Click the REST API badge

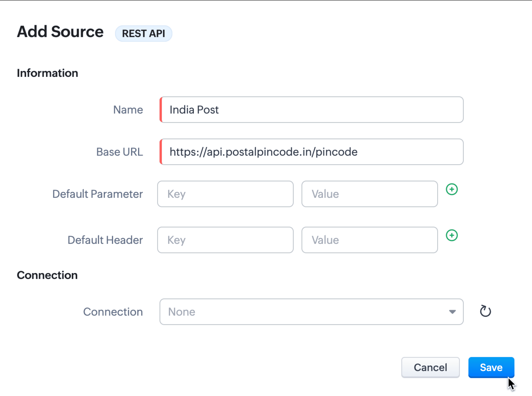[144, 34]
